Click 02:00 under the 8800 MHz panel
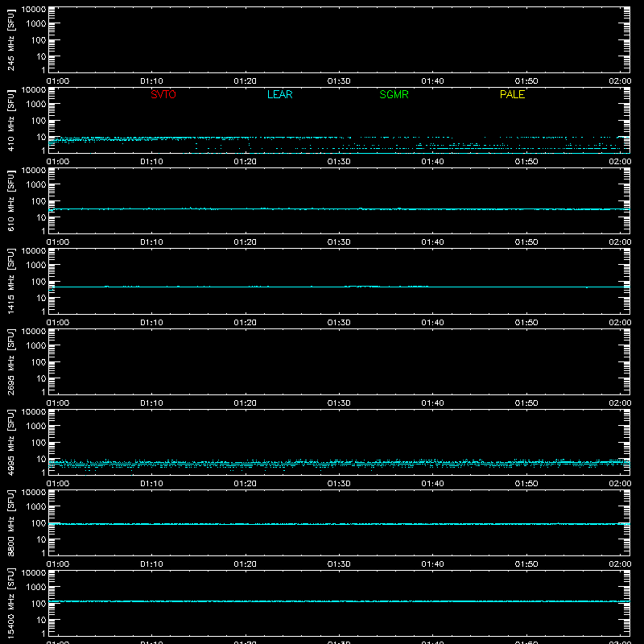Screen dimensions: 644x644 click(x=620, y=564)
